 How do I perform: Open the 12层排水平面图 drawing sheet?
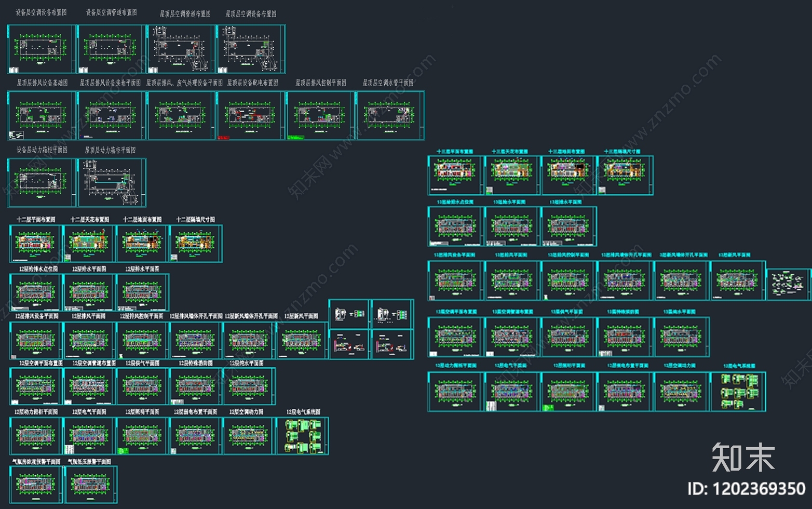pos(142,292)
